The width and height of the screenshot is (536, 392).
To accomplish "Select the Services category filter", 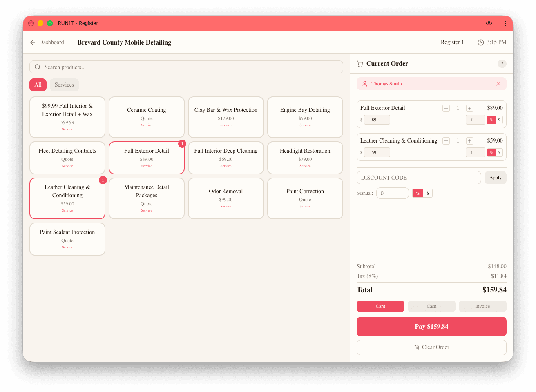I will click(x=65, y=85).
